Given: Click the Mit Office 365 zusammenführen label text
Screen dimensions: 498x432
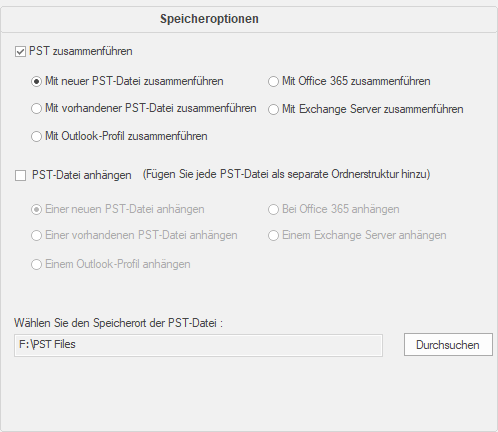Looking at the screenshot, I should 356,81.
